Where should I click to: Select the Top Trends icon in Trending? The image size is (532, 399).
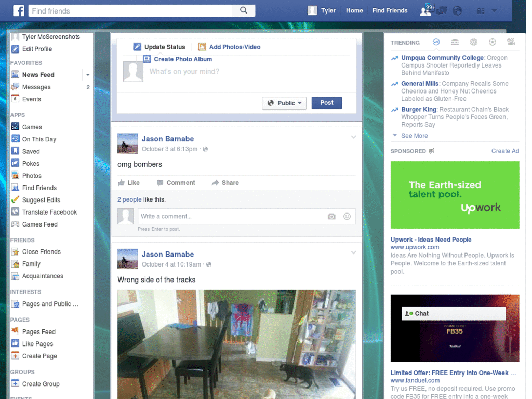click(x=436, y=42)
